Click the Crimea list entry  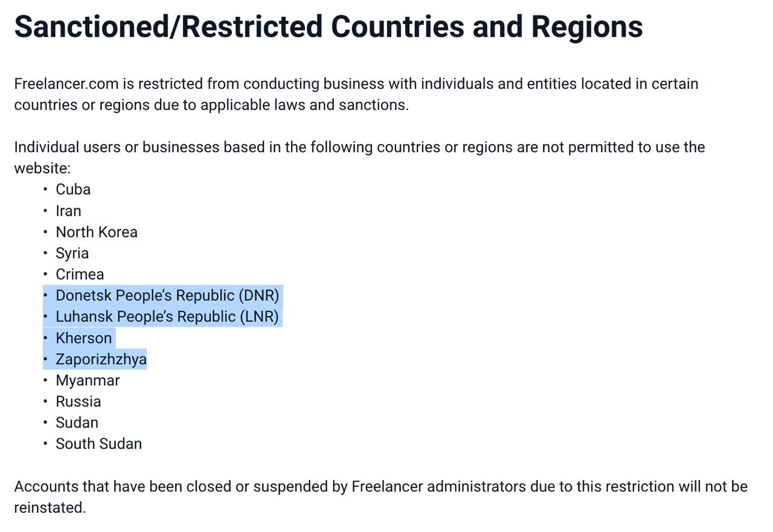(80, 274)
